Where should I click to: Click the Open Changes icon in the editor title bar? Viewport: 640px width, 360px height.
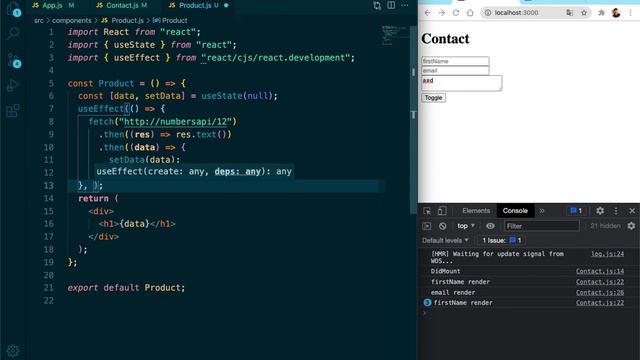click(377, 5)
